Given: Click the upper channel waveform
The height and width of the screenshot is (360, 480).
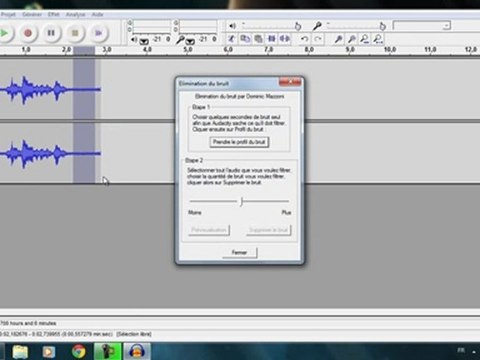Looking at the screenshot, I should [x=50, y=89].
